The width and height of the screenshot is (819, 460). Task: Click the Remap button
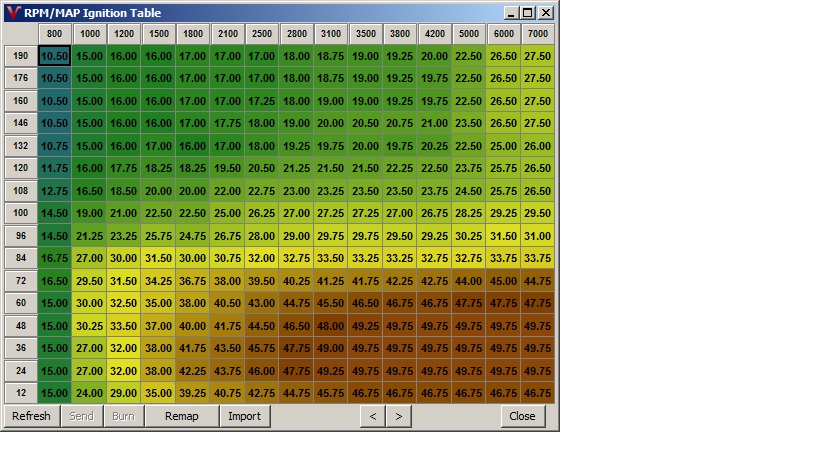click(181, 416)
